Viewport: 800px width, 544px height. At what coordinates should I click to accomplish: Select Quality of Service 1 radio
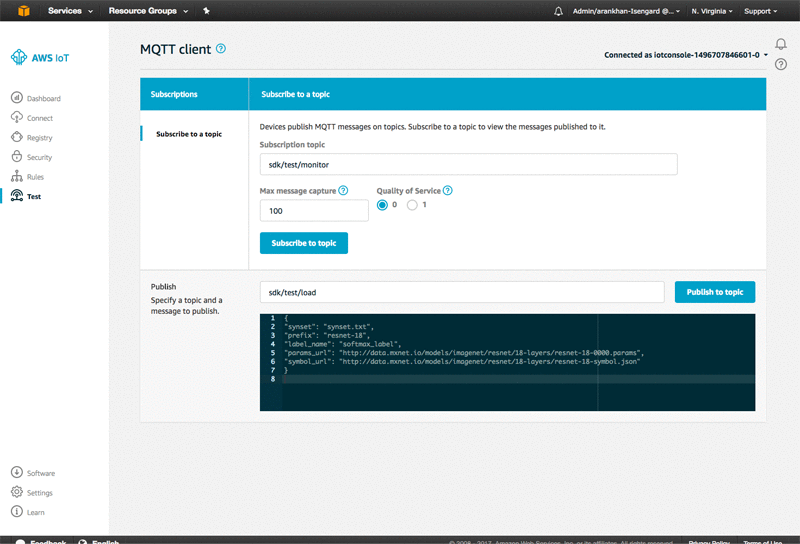pyautogui.click(x=412, y=205)
